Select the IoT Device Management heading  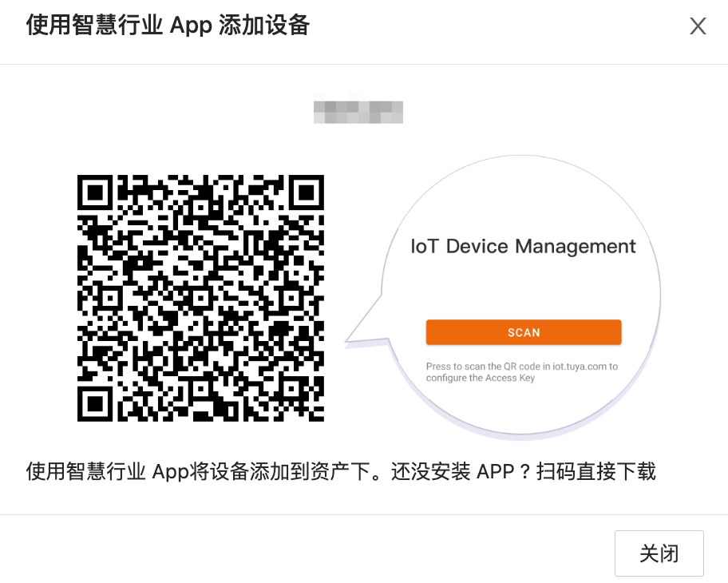[x=523, y=246]
